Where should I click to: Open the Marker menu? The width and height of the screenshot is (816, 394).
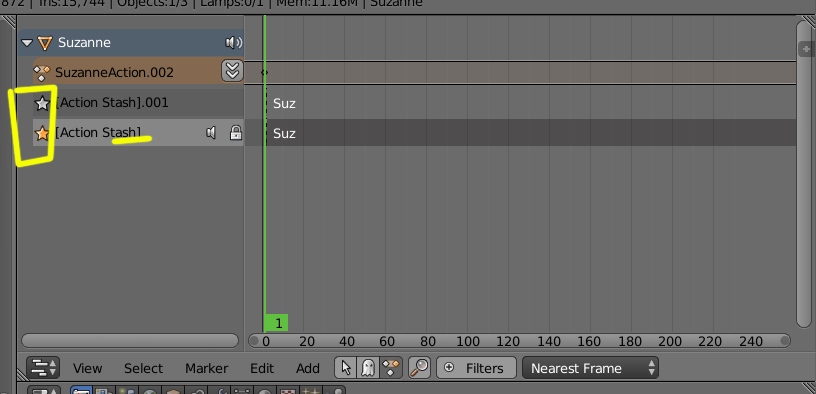207,368
